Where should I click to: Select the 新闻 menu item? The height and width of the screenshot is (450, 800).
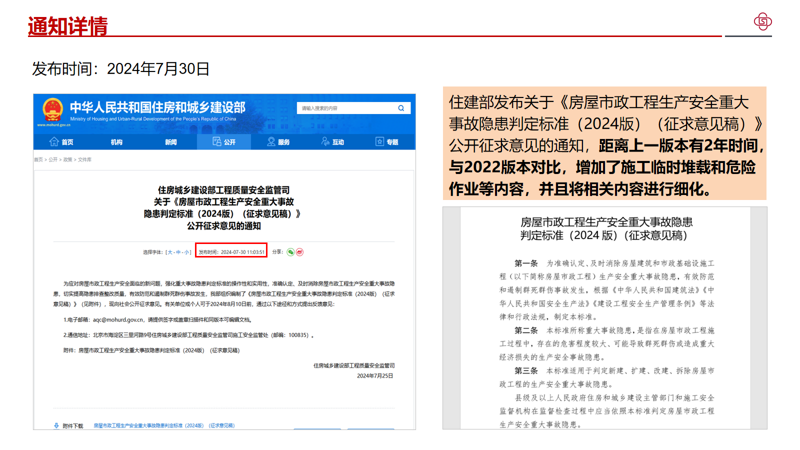[x=170, y=142]
